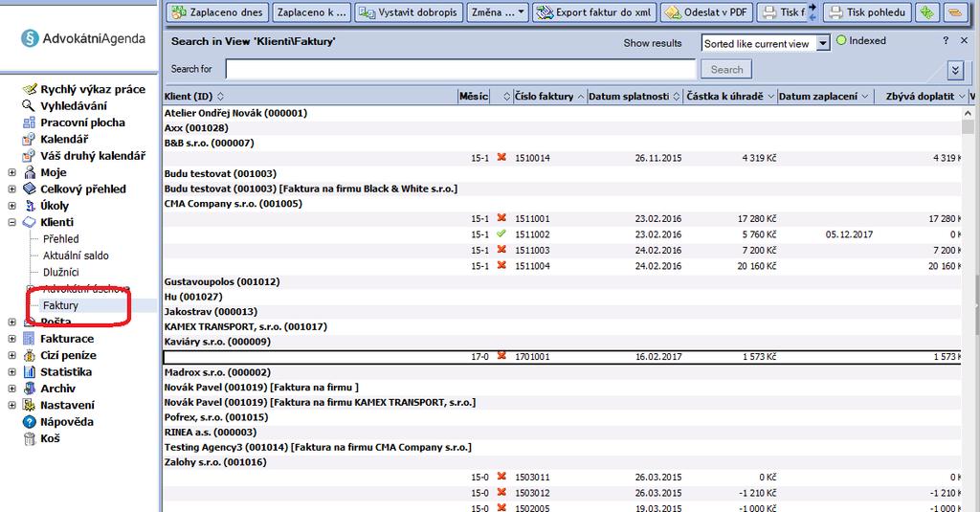The width and height of the screenshot is (980, 512).
Task: Select Přehled under Klienti
Action: click(60, 239)
